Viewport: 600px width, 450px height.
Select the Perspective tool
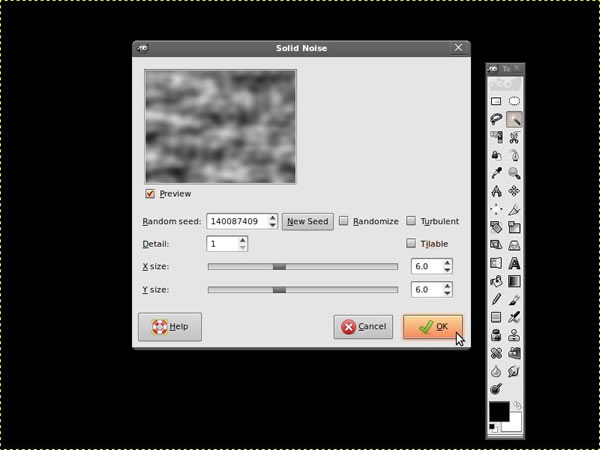(514, 245)
